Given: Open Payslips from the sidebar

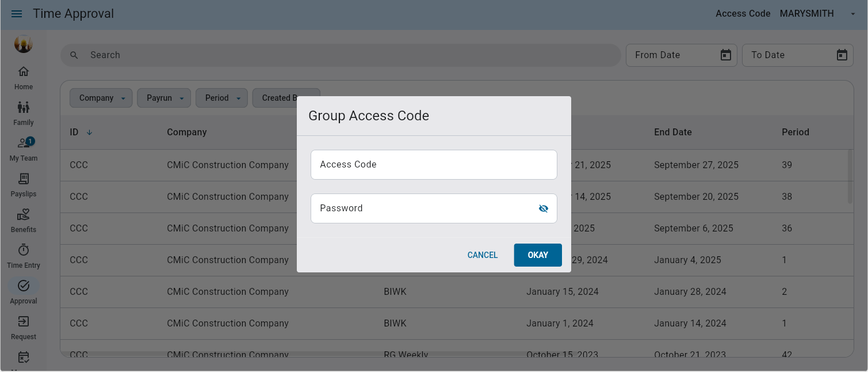Looking at the screenshot, I should 24,185.
